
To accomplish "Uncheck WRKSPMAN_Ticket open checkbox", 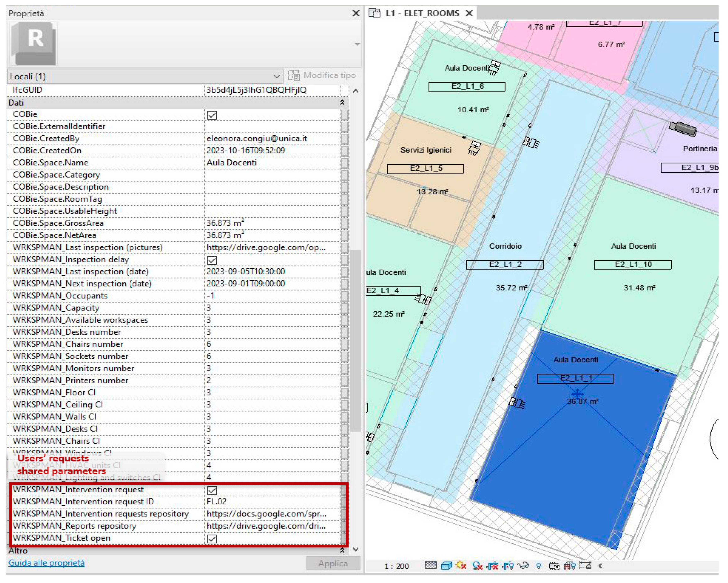I will tap(212, 539).
